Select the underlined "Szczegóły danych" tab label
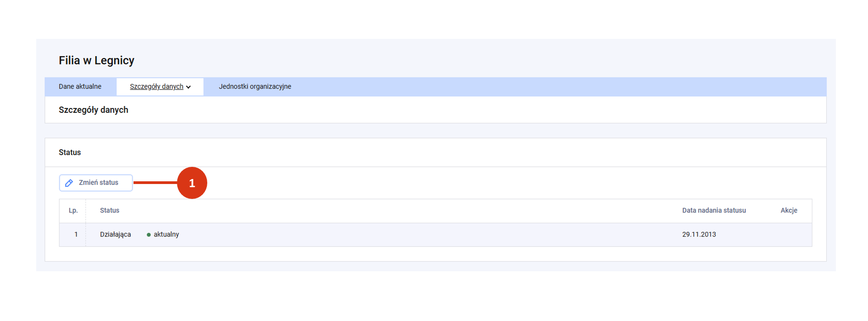The width and height of the screenshot is (868, 321). point(156,87)
